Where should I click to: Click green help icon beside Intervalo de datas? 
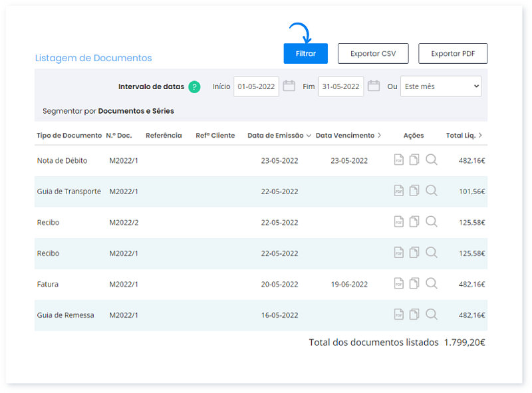194,86
